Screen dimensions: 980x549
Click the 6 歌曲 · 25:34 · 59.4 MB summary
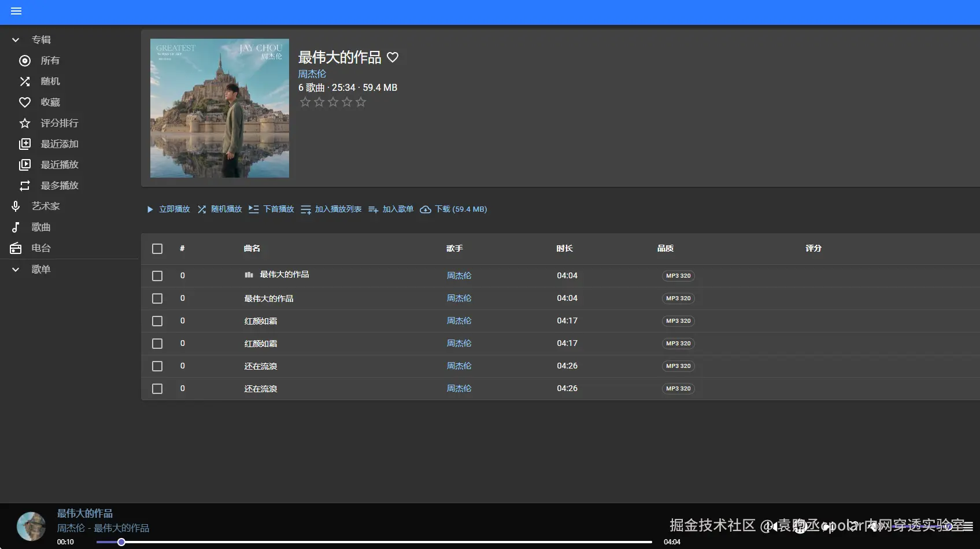348,88
